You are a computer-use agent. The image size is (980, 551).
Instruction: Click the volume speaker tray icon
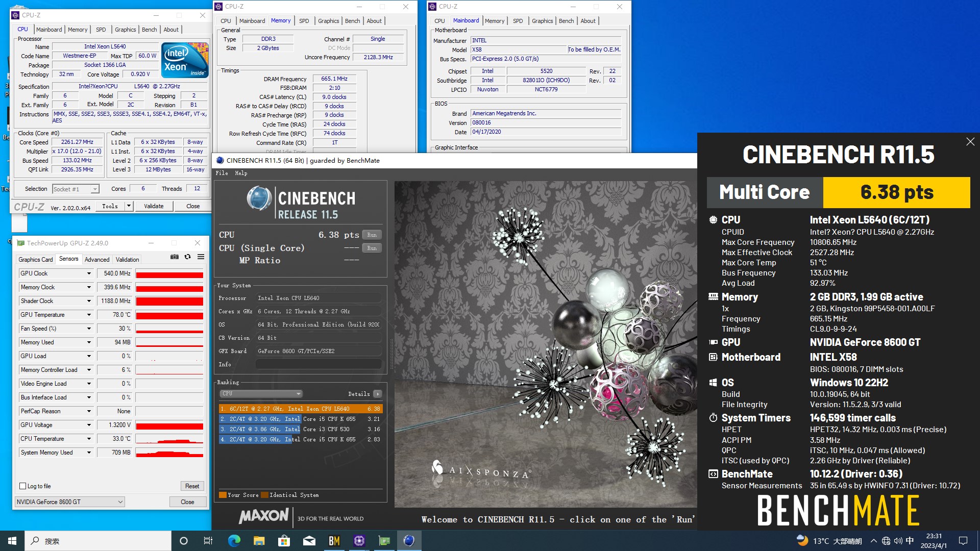[898, 541]
